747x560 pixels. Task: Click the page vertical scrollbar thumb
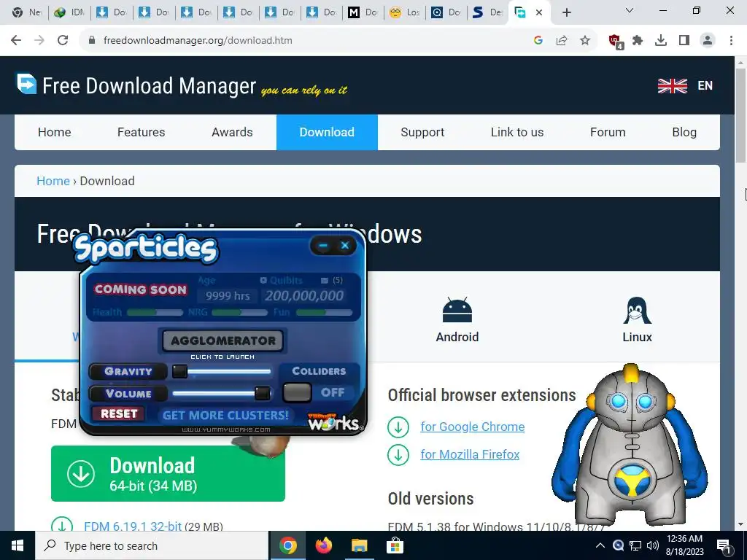tap(741, 115)
